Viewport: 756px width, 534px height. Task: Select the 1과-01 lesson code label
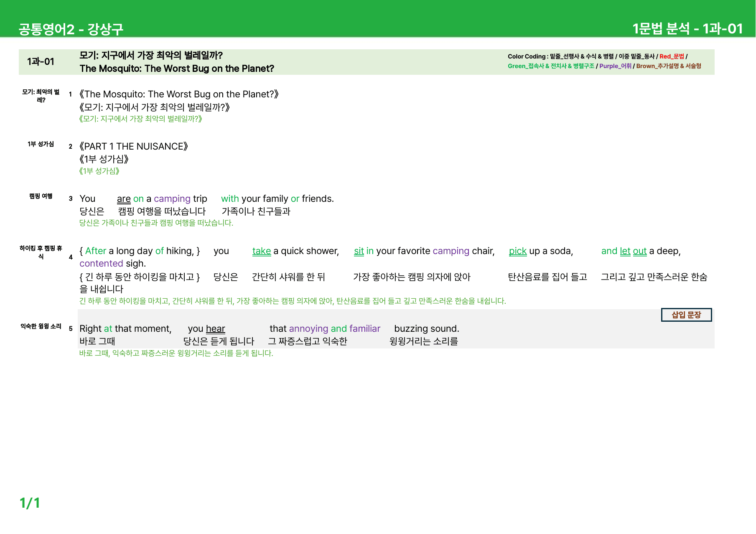click(41, 62)
